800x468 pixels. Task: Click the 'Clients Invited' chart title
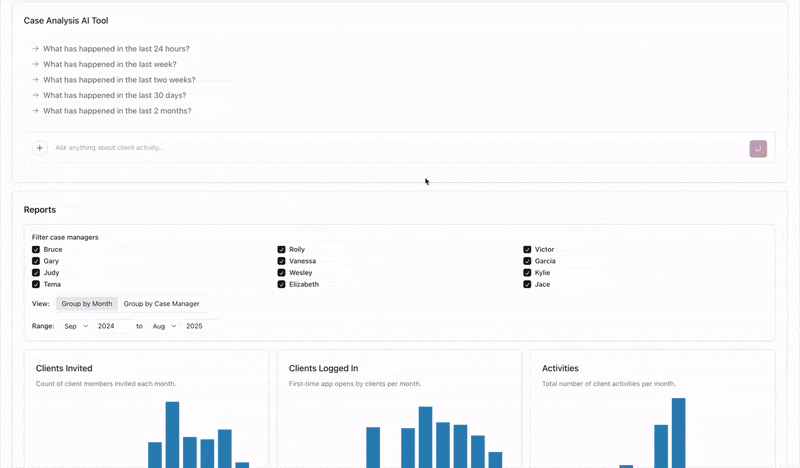coord(64,368)
